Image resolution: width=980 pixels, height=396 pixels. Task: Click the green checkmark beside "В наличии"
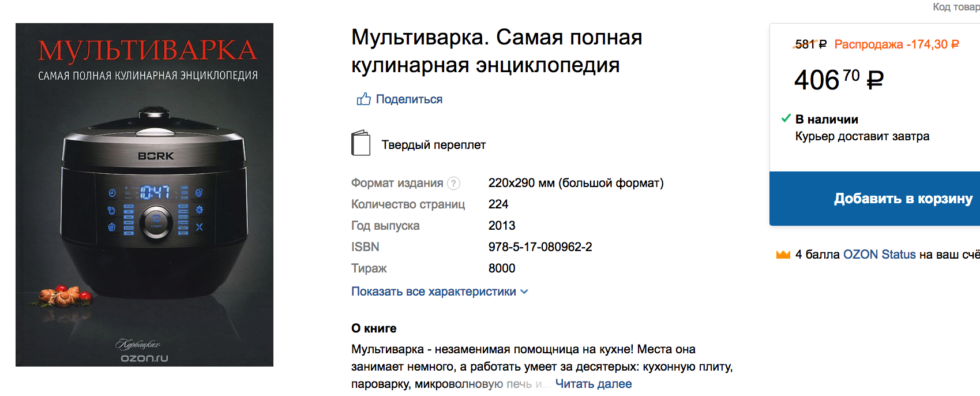(x=786, y=118)
